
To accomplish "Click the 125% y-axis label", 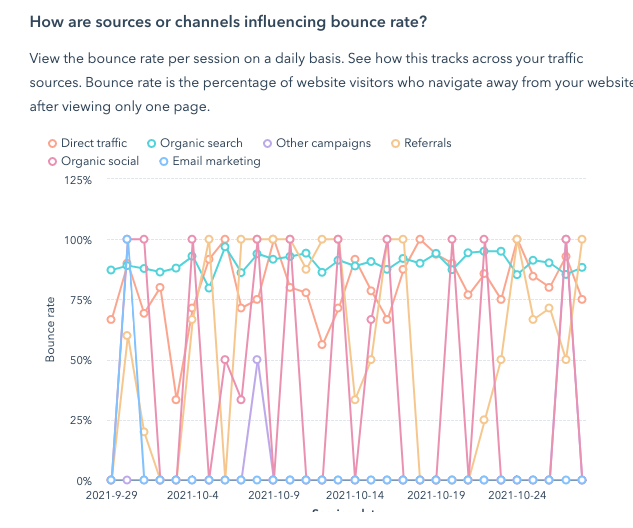I will point(78,180).
